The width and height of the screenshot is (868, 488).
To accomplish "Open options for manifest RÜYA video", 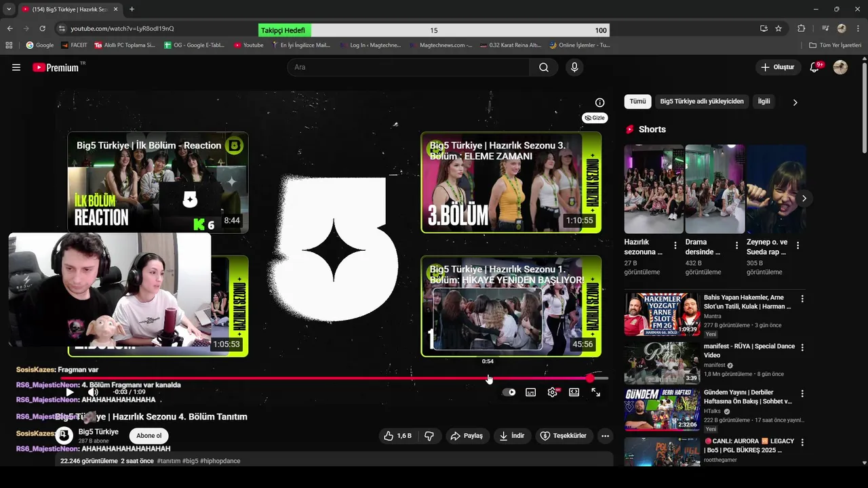I will (802, 347).
